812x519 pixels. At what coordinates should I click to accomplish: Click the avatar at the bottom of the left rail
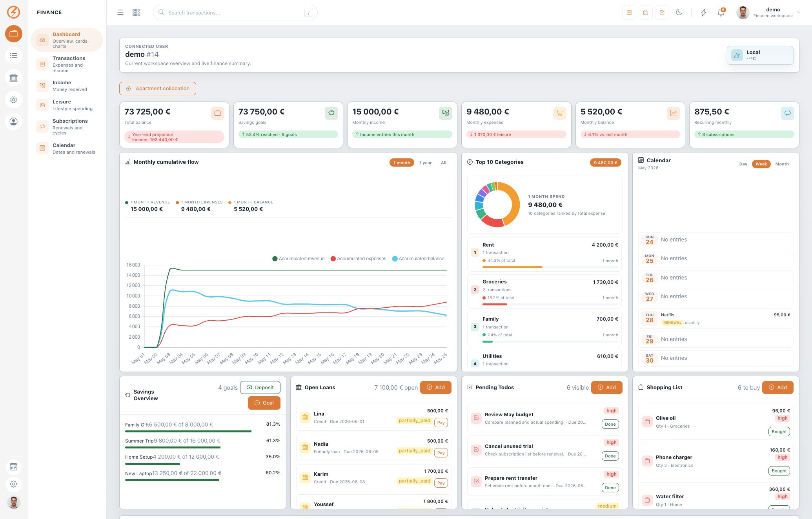coord(13,502)
